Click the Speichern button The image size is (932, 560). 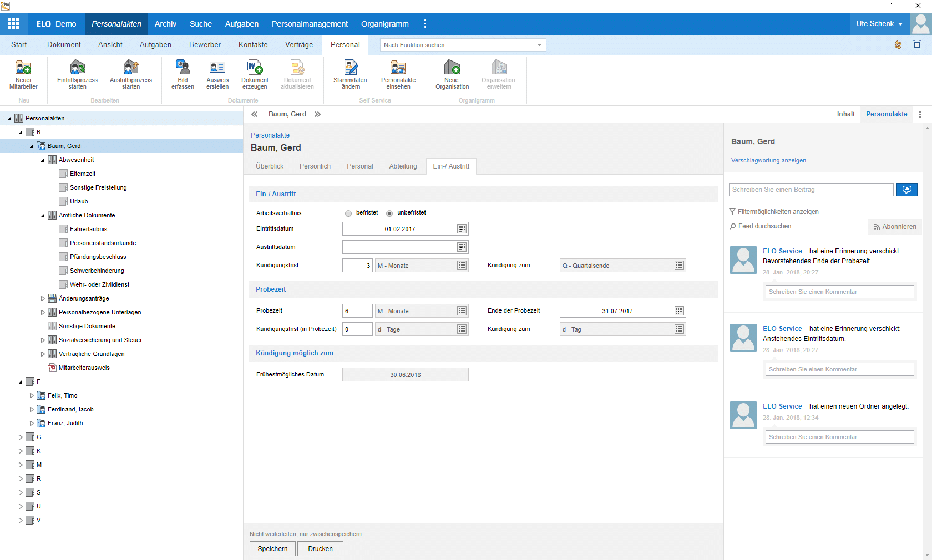(272, 549)
